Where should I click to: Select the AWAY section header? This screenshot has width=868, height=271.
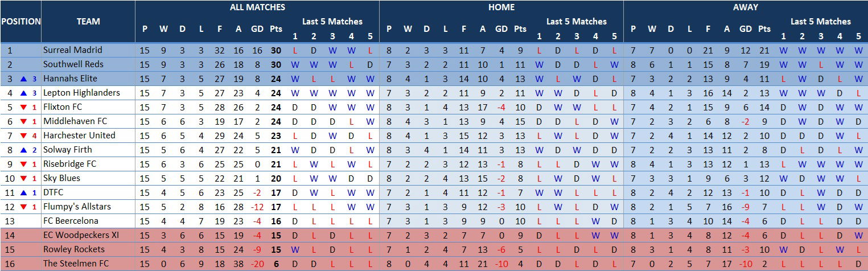[x=745, y=7]
